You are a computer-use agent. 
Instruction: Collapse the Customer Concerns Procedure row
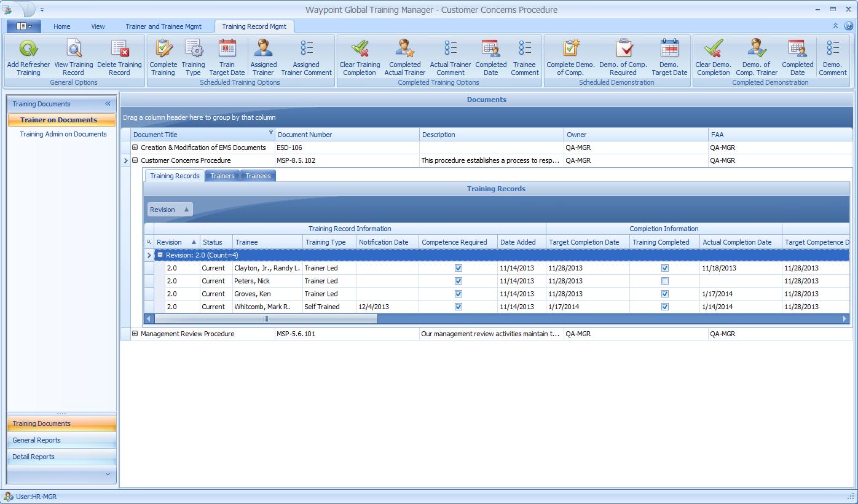pyautogui.click(x=135, y=160)
